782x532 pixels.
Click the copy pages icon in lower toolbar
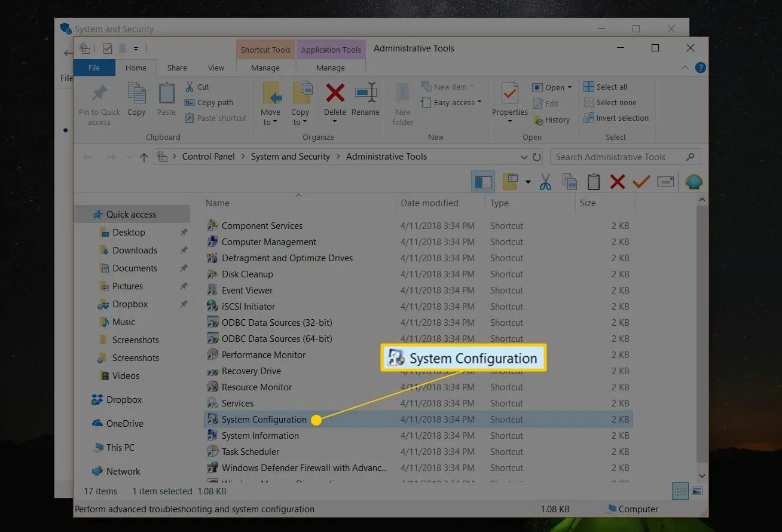point(569,182)
